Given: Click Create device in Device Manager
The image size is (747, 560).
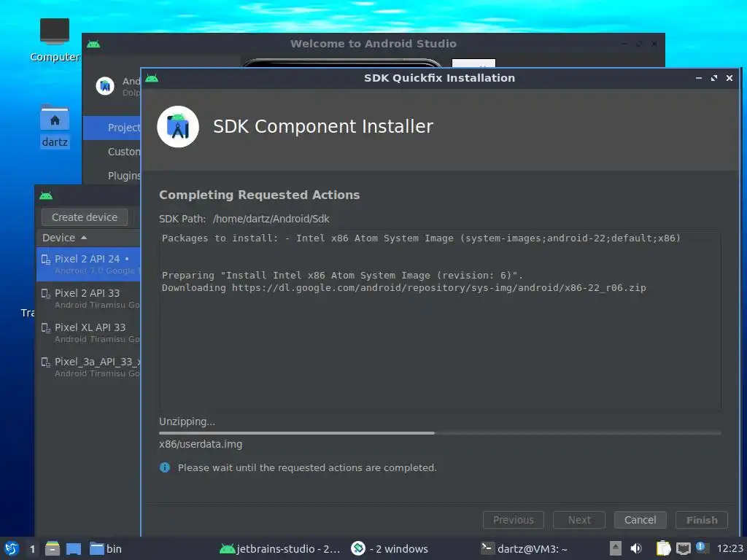Looking at the screenshot, I should click(85, 217).
